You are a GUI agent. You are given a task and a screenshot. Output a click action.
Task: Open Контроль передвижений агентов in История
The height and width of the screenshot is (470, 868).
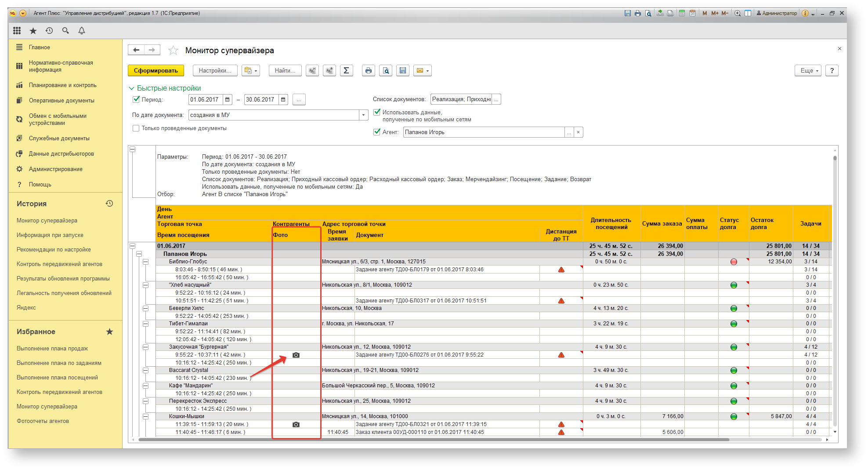coord(59,264)
